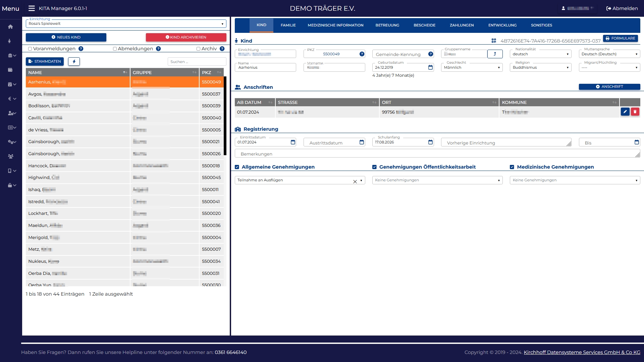
Task: Switch to the FAMILIE tab
Action: 288,25
